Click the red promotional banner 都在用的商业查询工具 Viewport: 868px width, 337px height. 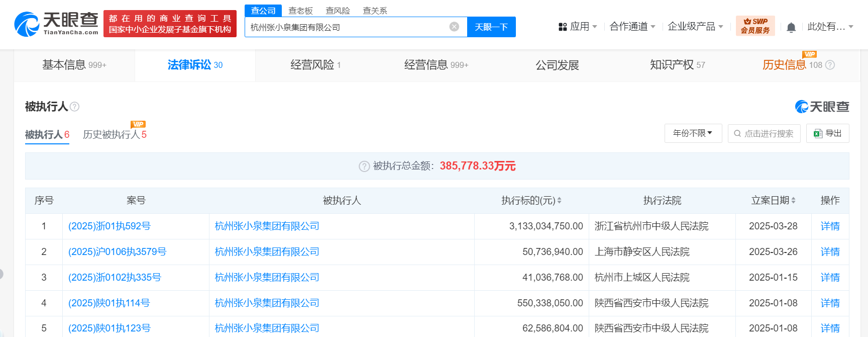click(170, 24)
